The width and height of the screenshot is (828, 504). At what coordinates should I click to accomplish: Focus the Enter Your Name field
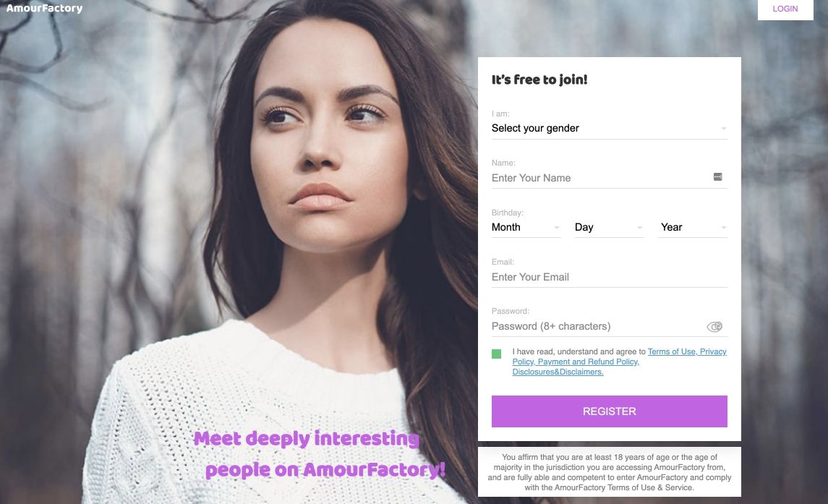pyautogui.click(x=601, y=178)
